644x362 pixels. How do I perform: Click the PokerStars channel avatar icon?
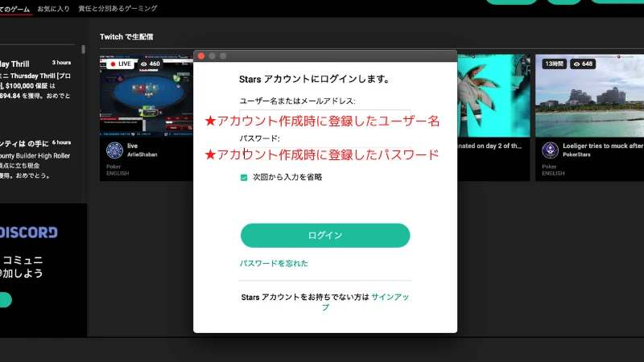tap(550, 150)
